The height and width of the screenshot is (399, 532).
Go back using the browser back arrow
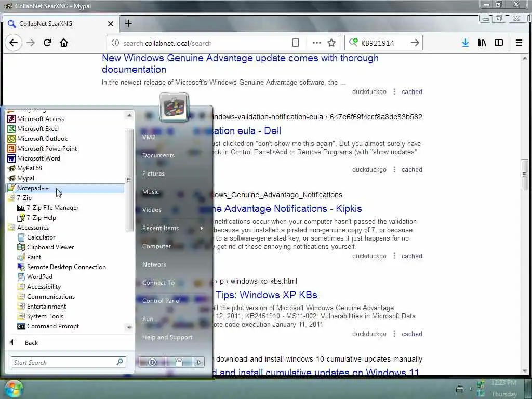(x=14, y=43)
